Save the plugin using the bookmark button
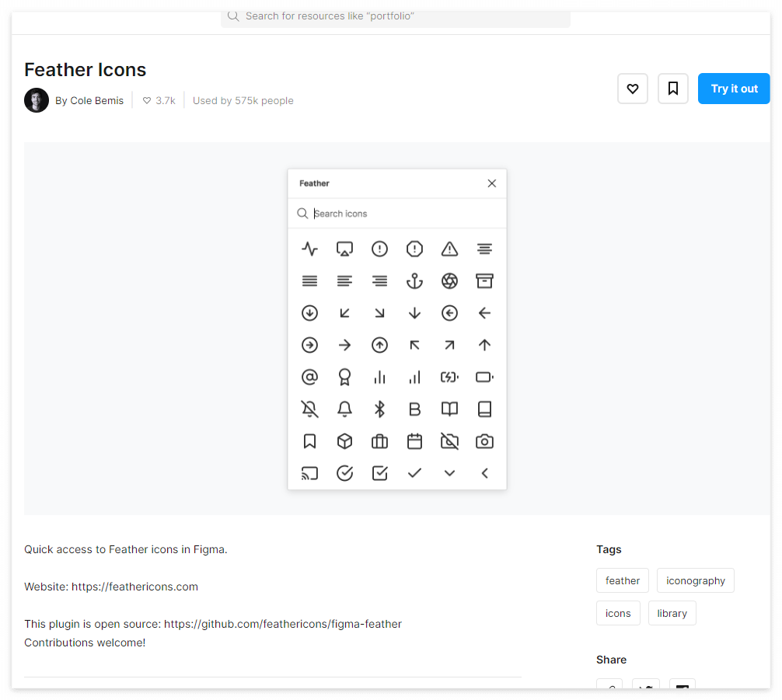This screenshot has width=782, height=700. (672, 89)
